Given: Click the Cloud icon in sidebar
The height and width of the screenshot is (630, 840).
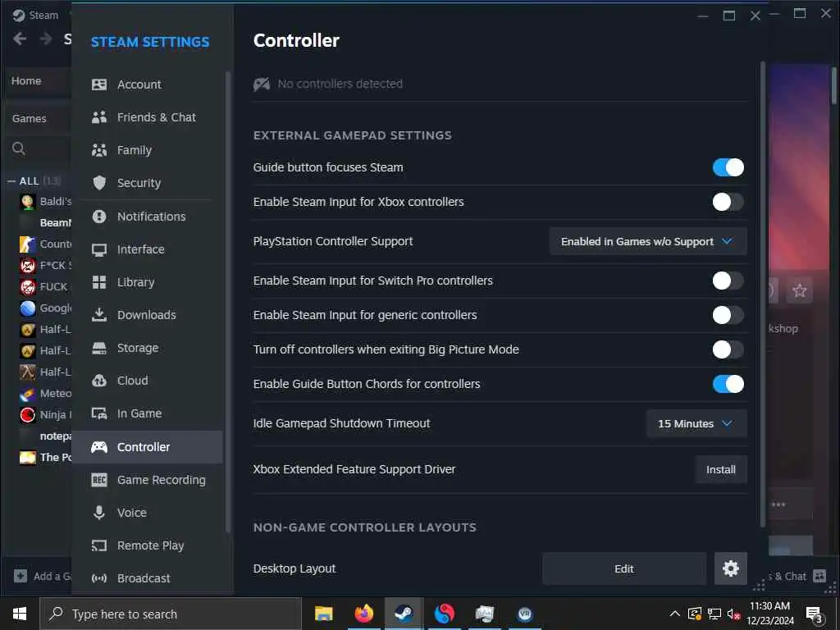Looking at the screenshot, I should [x=99, y=381].
